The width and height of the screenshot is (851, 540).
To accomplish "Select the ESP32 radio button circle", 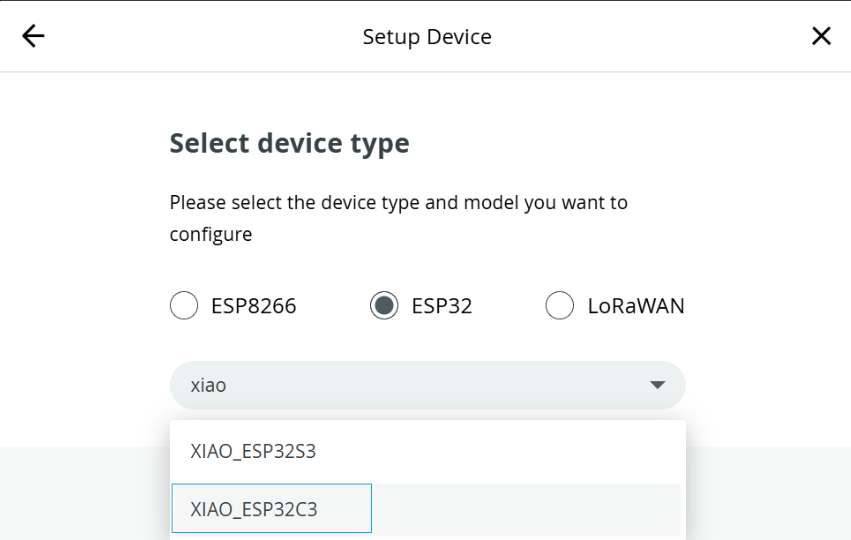I will (384, 305).
